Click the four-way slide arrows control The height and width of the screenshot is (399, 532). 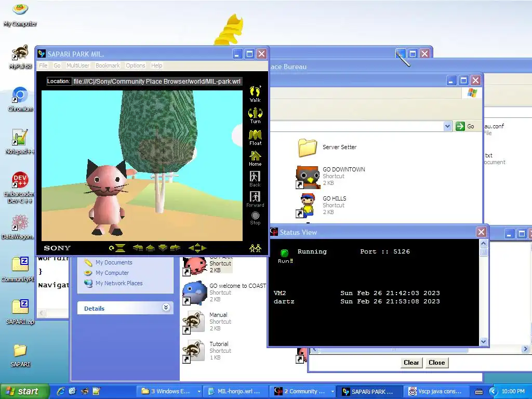[x=197, y=248]
